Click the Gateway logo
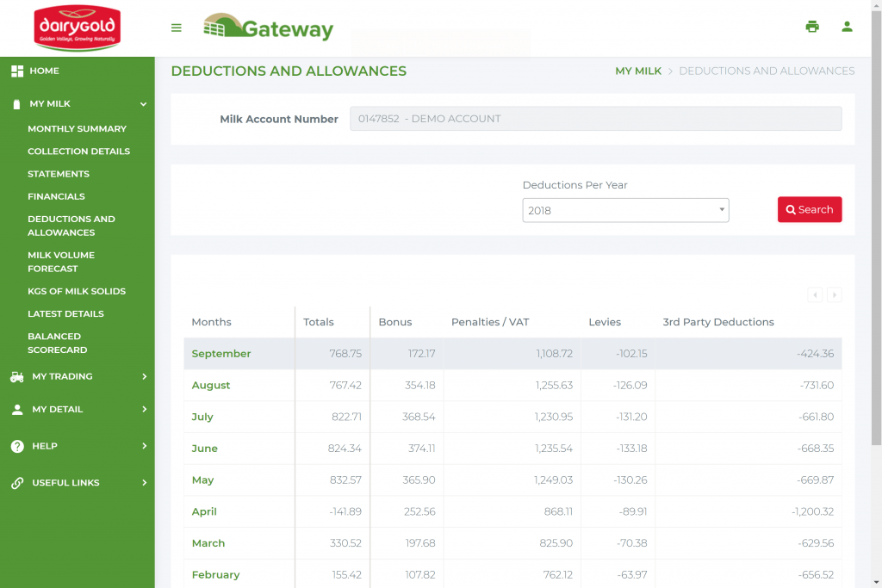 tap(269, 28)
